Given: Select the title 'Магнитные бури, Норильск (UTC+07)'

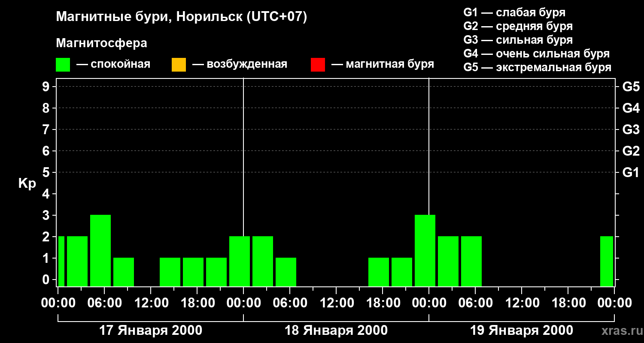Looking at the screenshot, I should click(182, 17).
